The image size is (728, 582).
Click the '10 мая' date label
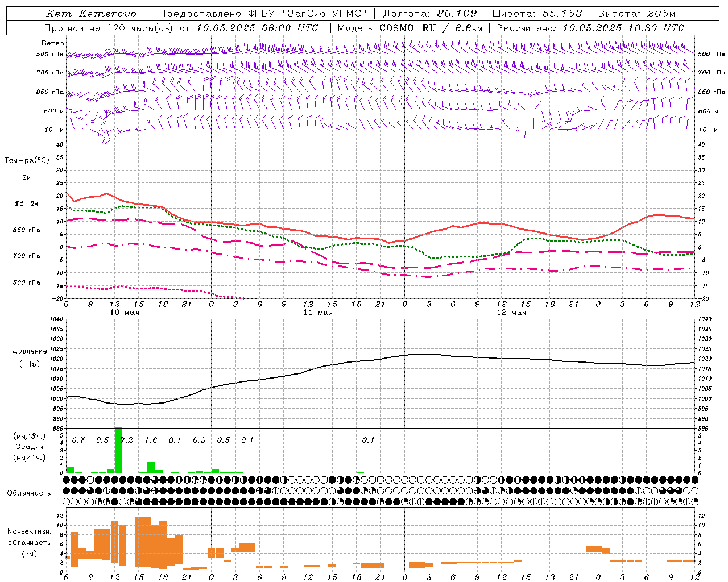pos(125,312)
